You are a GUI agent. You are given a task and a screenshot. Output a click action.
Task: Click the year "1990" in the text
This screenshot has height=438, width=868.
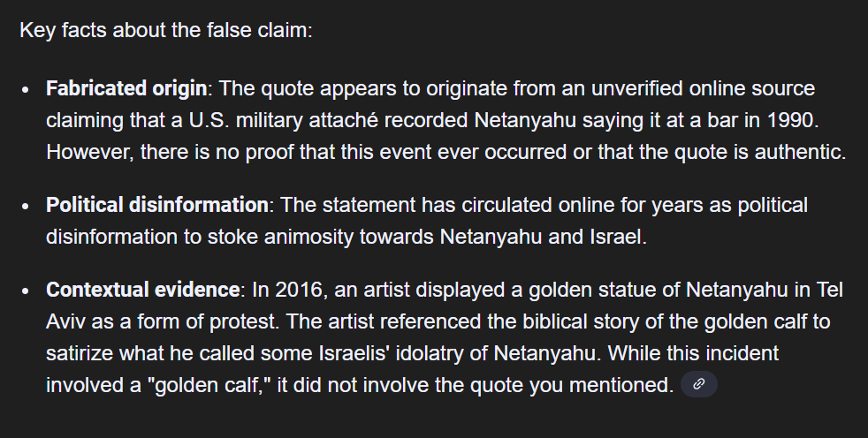(792, 117)
